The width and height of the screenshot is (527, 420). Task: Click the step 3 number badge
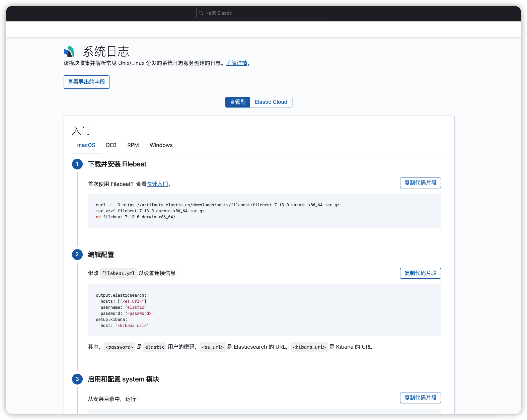pos(77,379)
